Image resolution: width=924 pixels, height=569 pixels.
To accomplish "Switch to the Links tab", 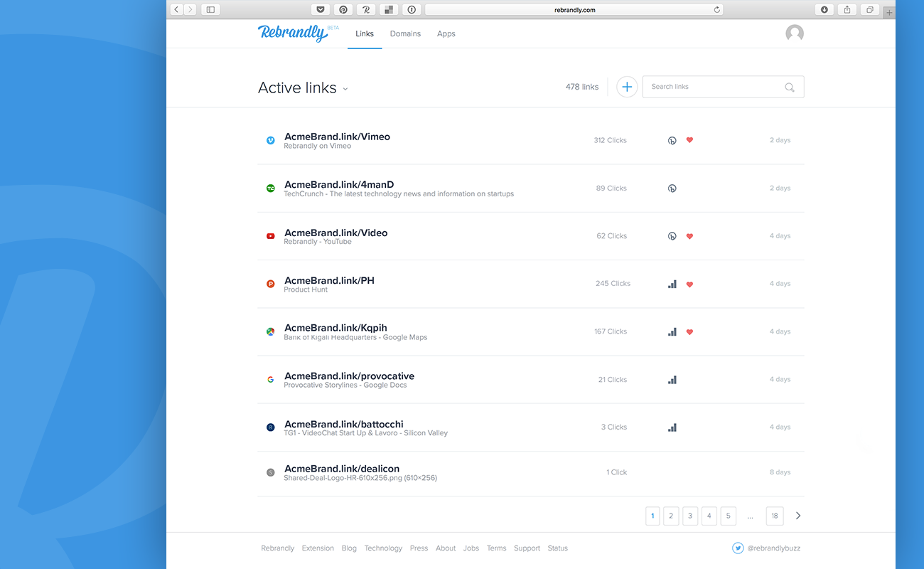I will 365,33.
